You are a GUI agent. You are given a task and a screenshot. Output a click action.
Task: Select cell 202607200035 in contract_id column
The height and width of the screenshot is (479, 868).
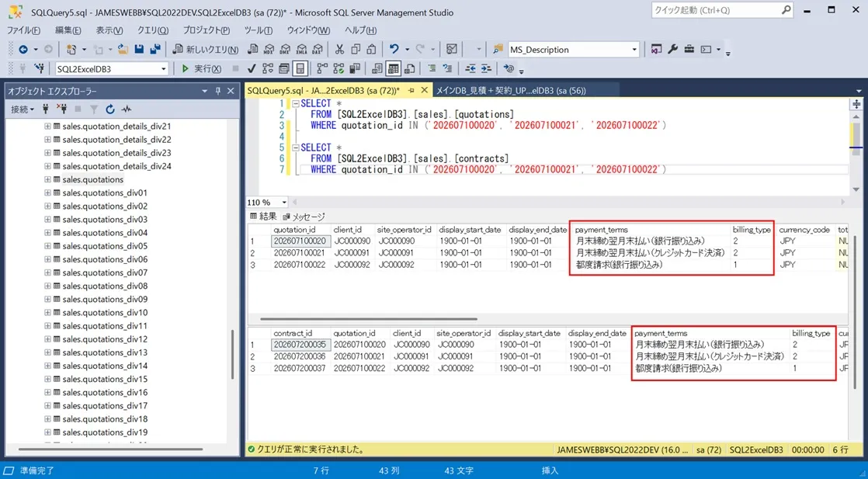301,345
